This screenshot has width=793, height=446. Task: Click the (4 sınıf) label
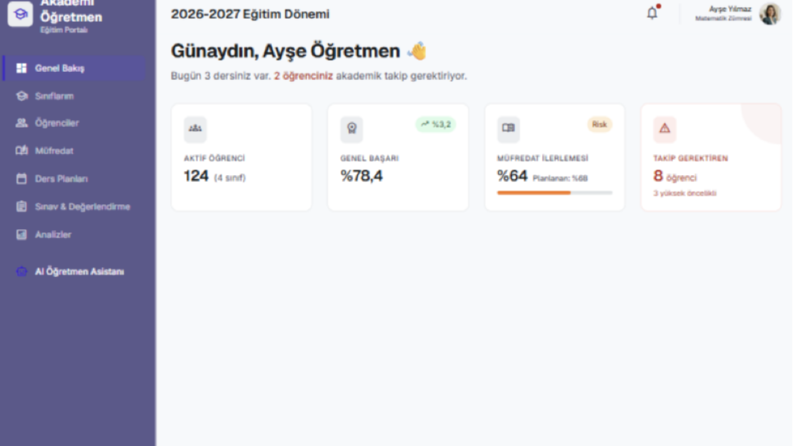click(x=230, y=178)
